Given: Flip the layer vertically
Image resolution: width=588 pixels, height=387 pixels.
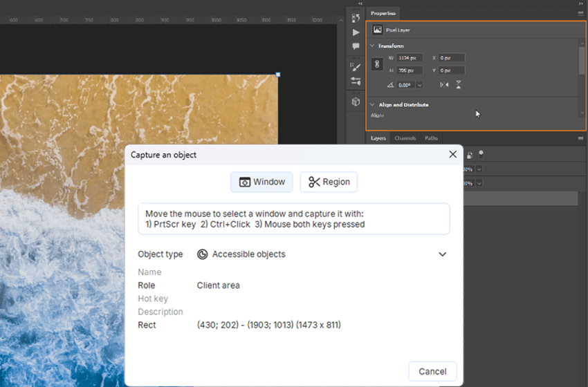Looking at the screenshot, I should (x=459, y=85).
